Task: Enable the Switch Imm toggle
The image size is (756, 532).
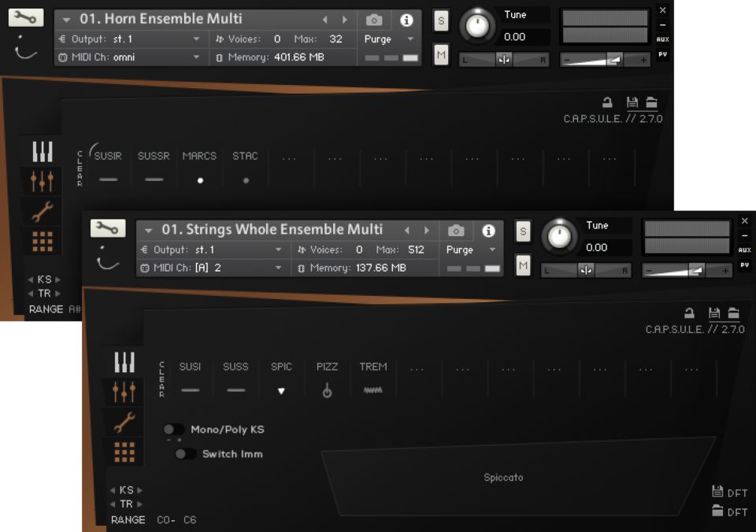Action: [x=185, y=454]
